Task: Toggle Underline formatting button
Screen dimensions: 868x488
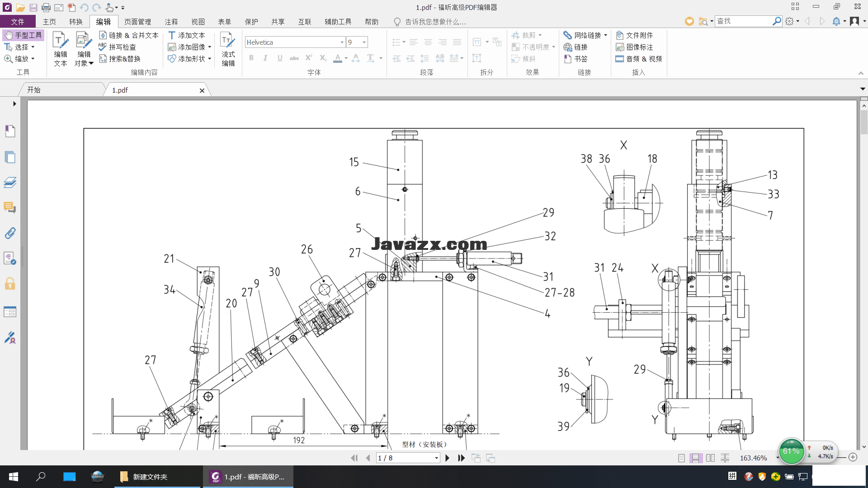Action: 280,58
